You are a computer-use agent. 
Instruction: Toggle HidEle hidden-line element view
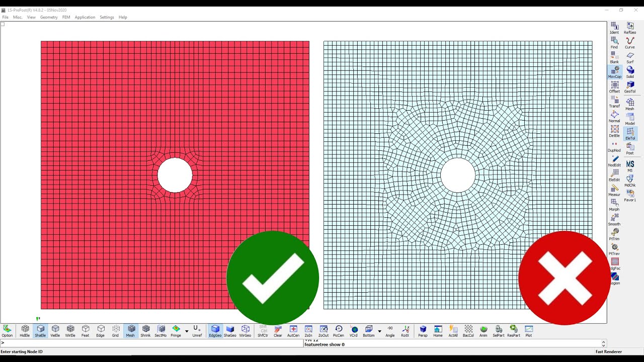coord(25,331)
